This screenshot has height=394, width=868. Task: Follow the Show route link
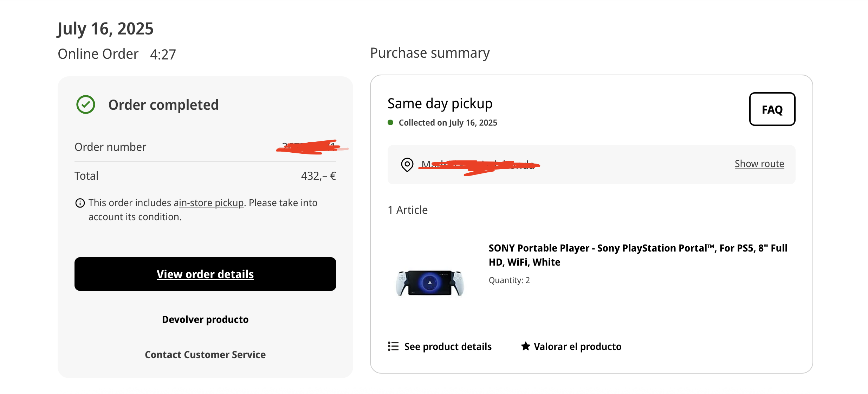tap(759, 164)
